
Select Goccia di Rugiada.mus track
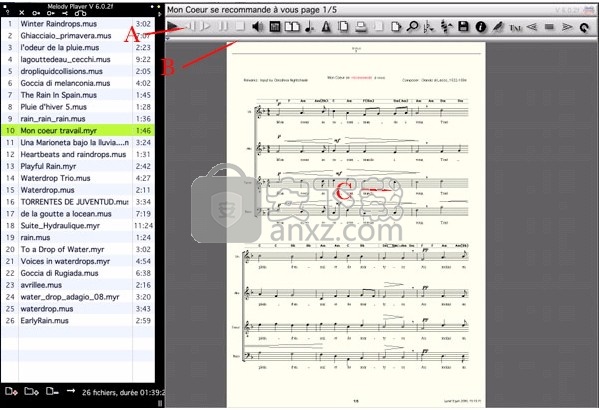(78, 273)
